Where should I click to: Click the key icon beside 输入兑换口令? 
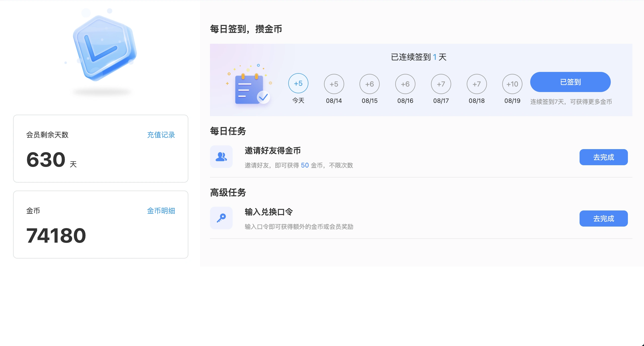(x=221, y=218)
